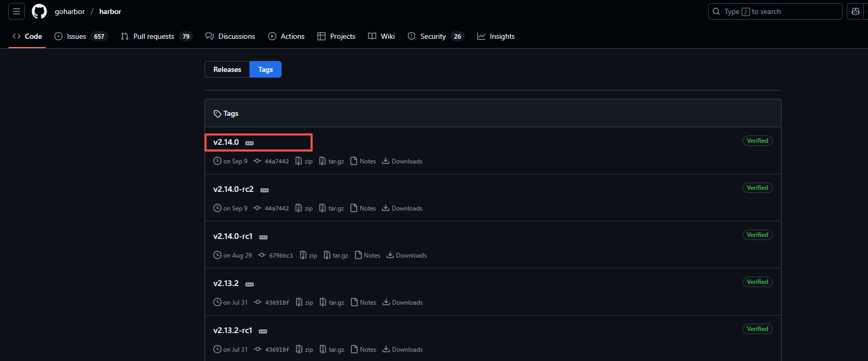Image resolution: width=868 pixels, height=361 pixels.
Task: Open Notes for v2.14.0-rc1
Action: point(367,255)
